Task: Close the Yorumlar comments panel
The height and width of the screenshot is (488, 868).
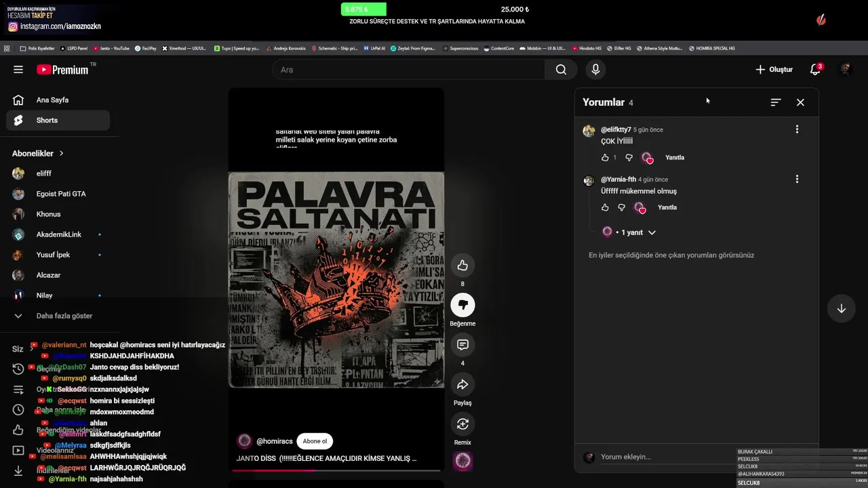Action: 800,102
